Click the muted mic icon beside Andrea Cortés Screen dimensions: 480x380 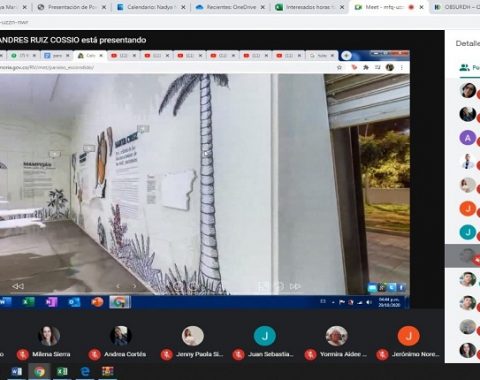pos(94,354)
